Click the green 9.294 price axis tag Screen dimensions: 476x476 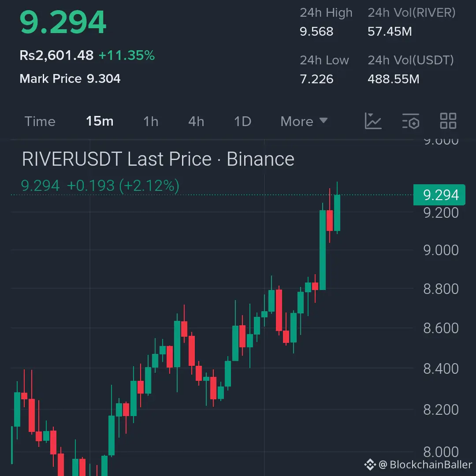[x=439, y=195]
